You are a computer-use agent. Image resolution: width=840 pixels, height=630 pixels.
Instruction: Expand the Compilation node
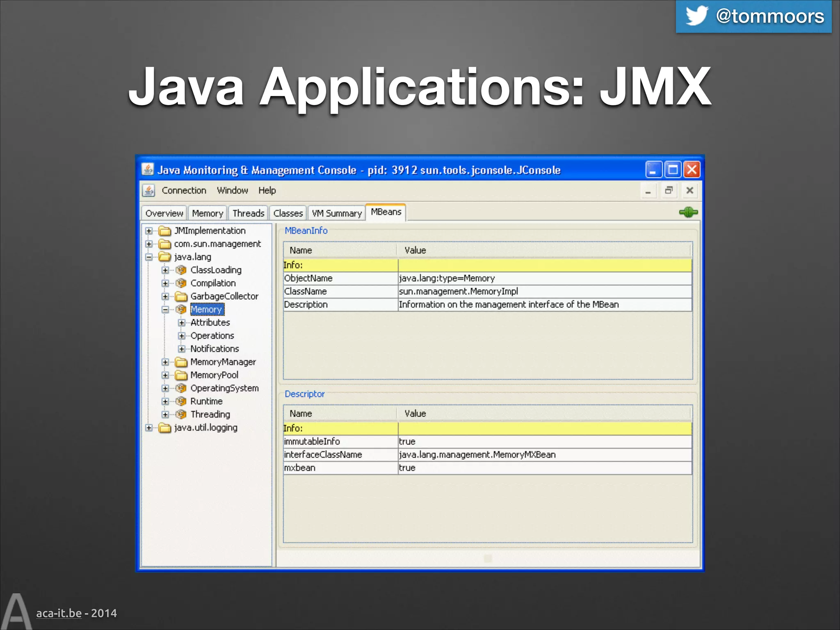point(165,283)
